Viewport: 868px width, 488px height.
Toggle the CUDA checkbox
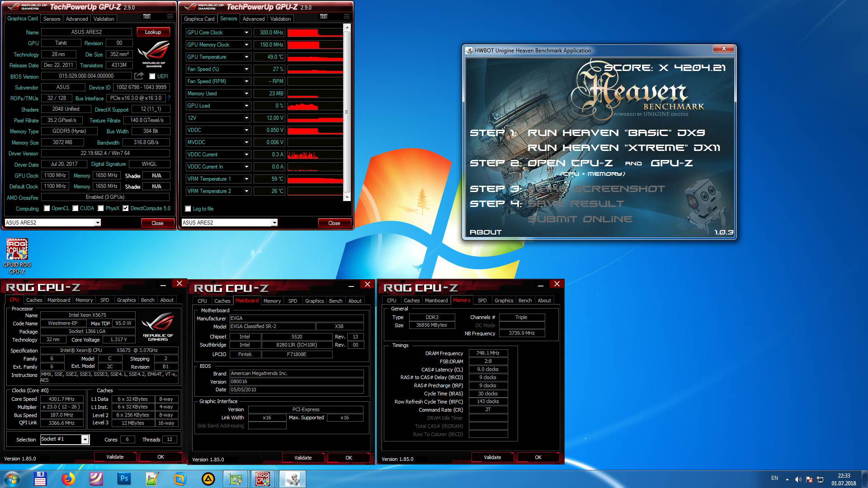75,208
